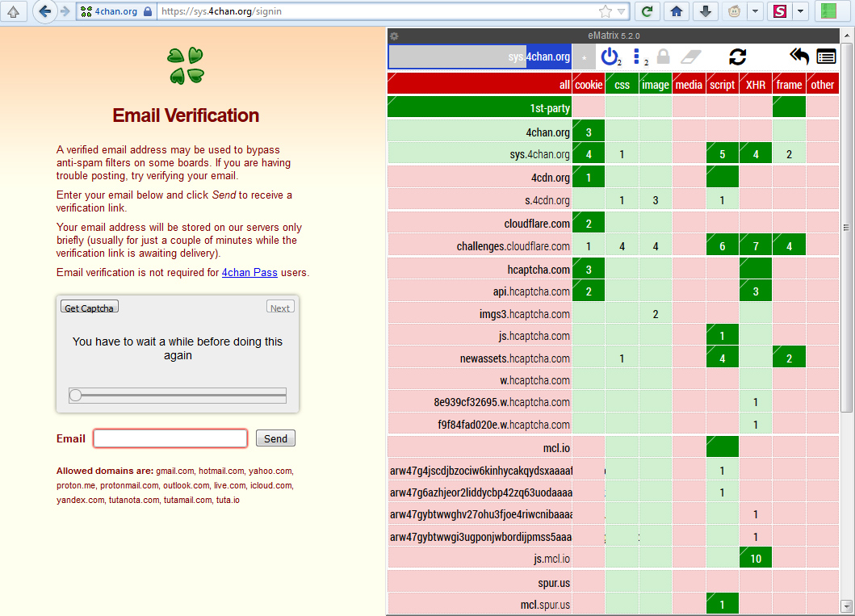Click the eMatrix eraser icon
The image size is (855, 616).
pyautogui.click(x=691, y=57)
